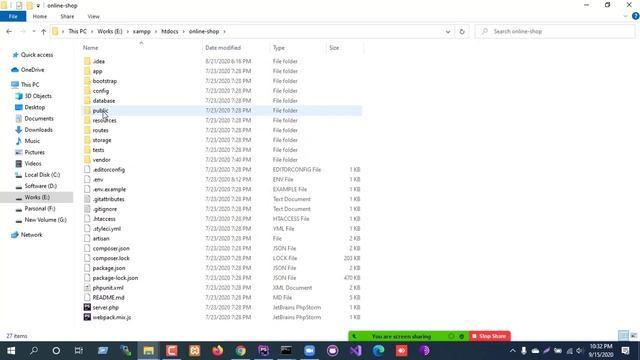The height and width of the screenshot is (360, 640).
Task: Open Cortana circle on taskbar
Action: 56,351
